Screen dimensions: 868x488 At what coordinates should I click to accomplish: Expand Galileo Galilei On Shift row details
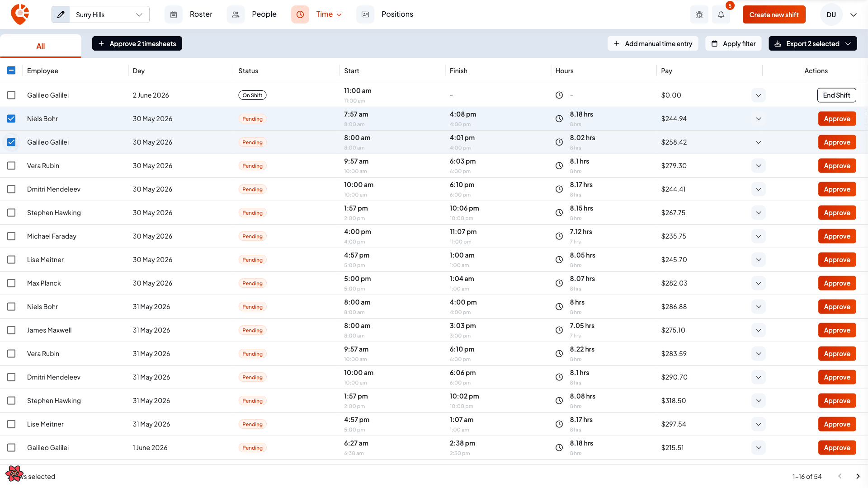point(758,95)
